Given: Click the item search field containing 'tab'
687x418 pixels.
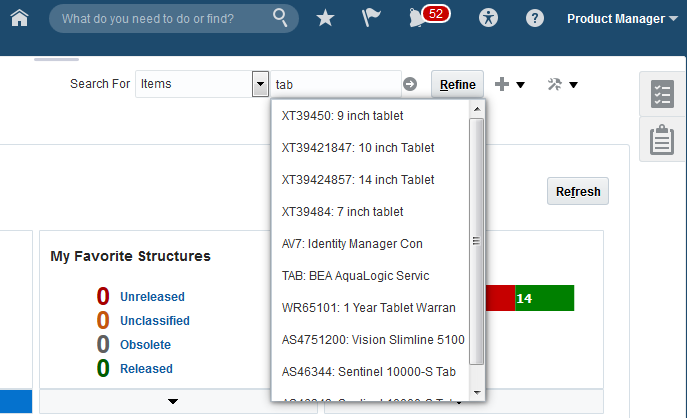Looking at the screenshot, I should pos(336,84).
